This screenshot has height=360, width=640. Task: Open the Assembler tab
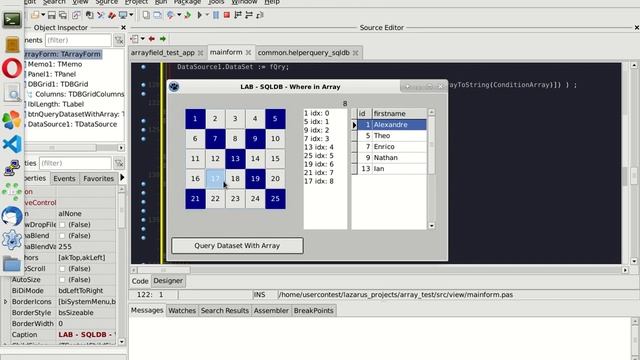tap(271, 311)
